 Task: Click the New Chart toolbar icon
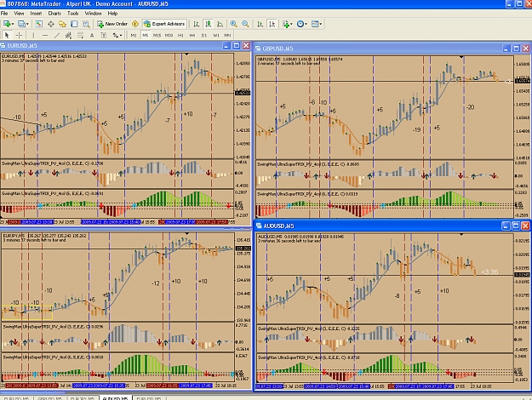coord(7,24)
